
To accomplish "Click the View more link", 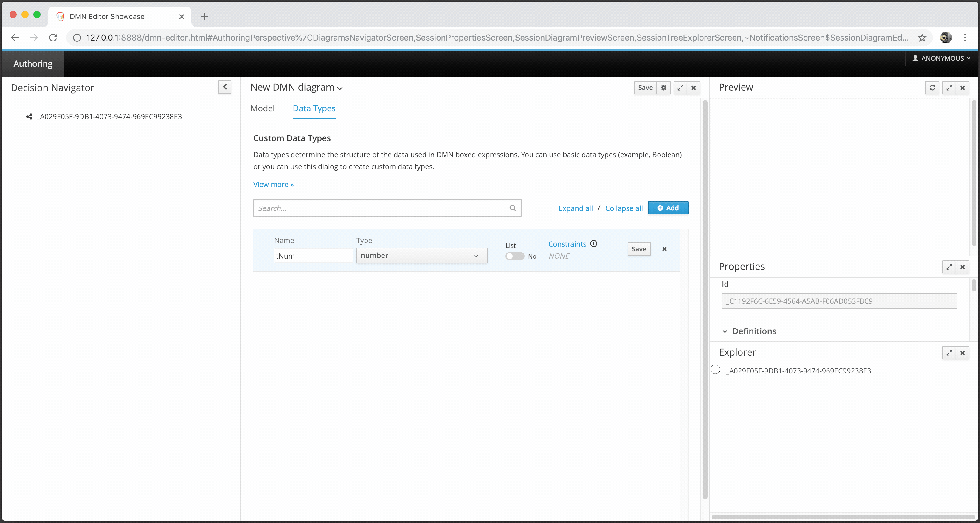I will click(273, 184).
